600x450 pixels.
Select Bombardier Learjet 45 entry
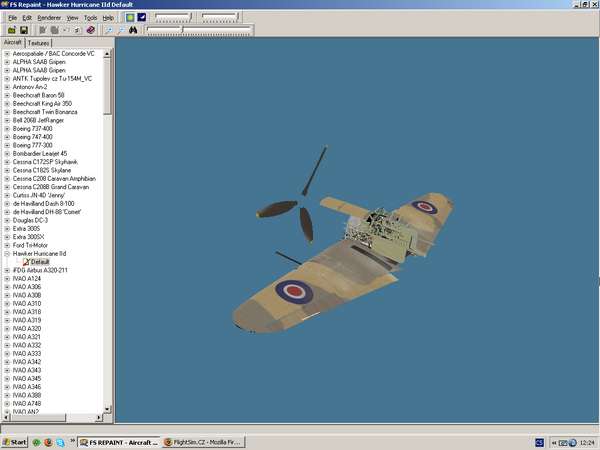point(40,153)
